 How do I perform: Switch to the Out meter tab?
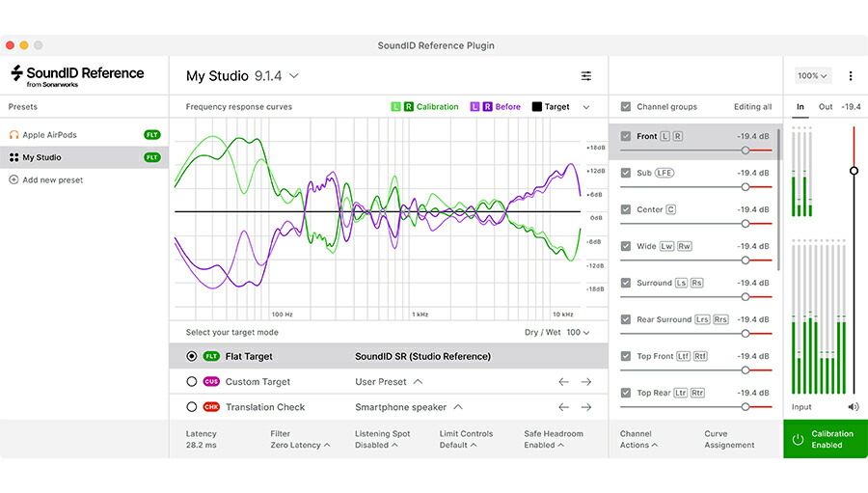826,106
